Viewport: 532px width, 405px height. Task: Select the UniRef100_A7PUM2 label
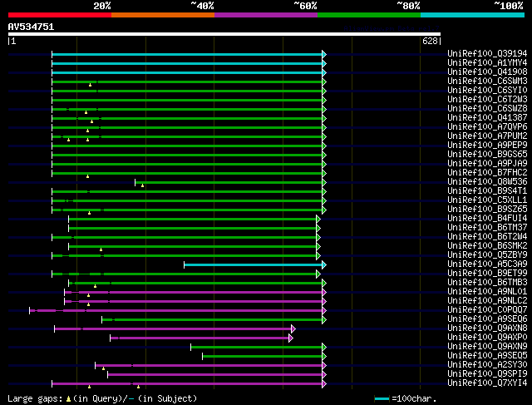[487, 136]
